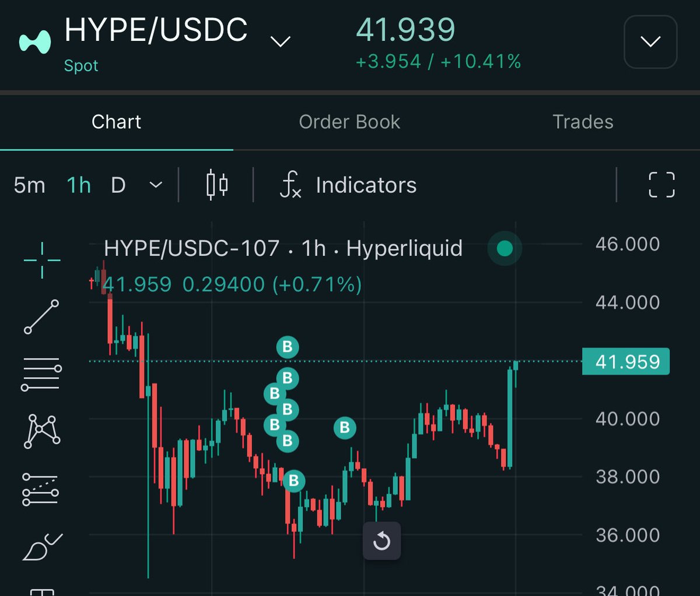This screenshot has width=700, height=596.
Task: Expand the top-right market details dropdown
Action: [650, 41]
